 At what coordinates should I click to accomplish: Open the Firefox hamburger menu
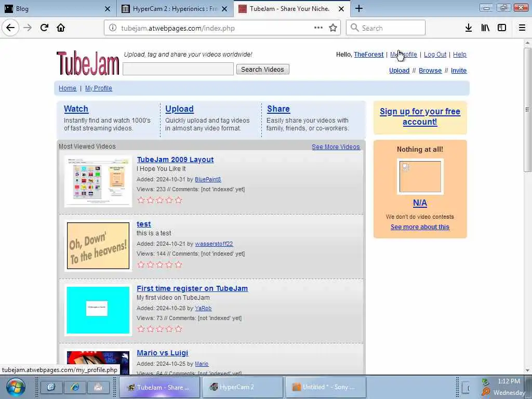point(522,28)
